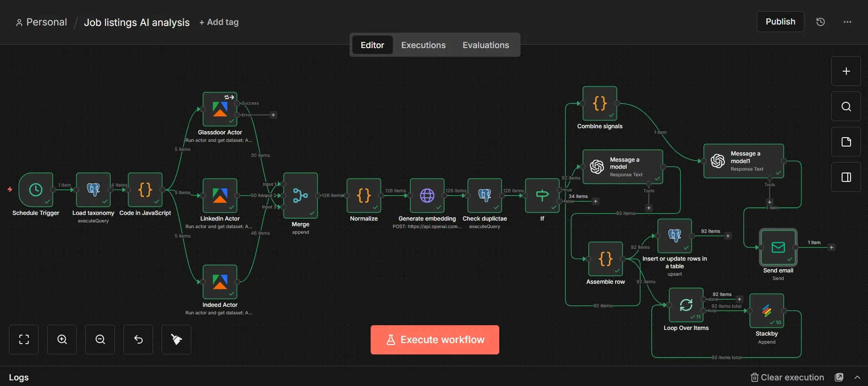Open the Generate embedding HTTP node
The height and width of the screenshot is (386, 868).
tap(427, 195)
